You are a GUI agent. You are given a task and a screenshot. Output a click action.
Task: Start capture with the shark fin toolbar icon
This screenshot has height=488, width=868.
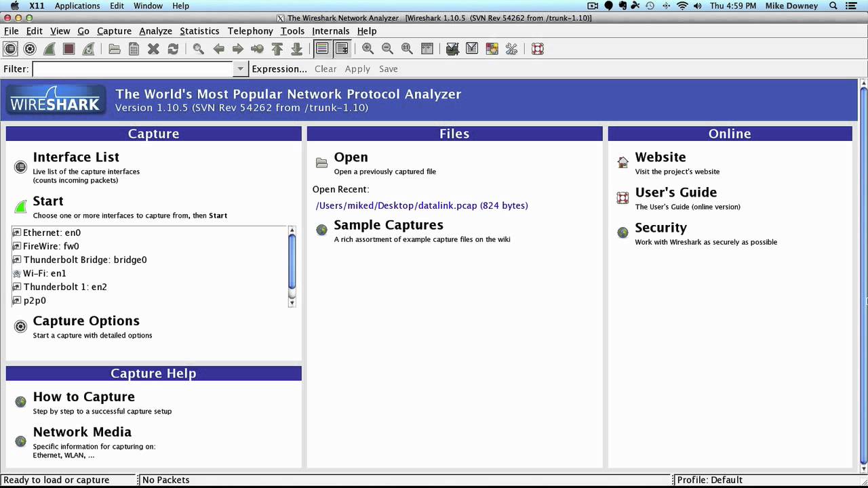point(50,49)
